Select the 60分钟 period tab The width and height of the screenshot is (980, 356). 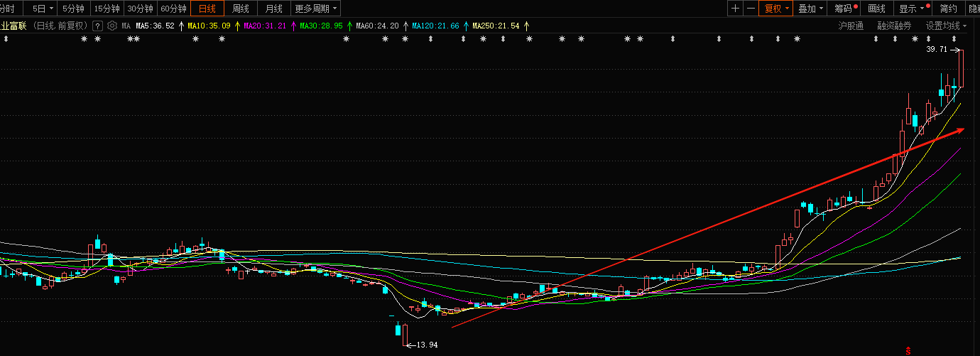173,9
